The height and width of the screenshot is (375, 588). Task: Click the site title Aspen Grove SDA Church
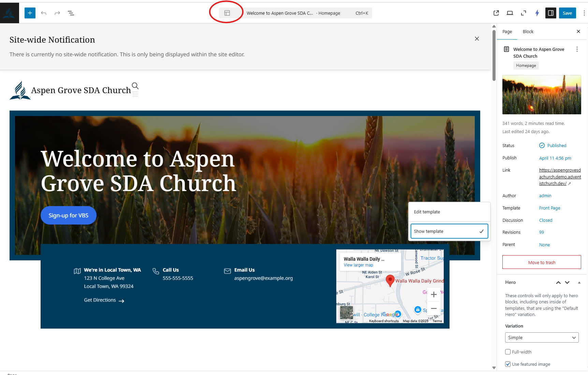coord(81,90)
